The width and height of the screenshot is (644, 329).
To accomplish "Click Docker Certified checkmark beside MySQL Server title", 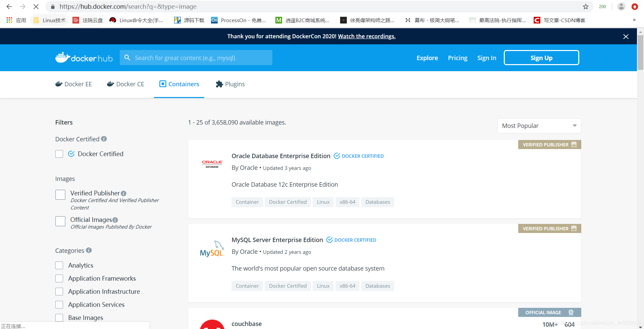I will click(329, 240).
